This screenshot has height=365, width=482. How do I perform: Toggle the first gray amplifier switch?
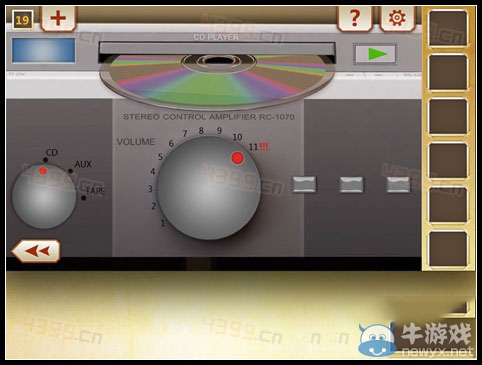pyautogui.click(x=304, y=184)
